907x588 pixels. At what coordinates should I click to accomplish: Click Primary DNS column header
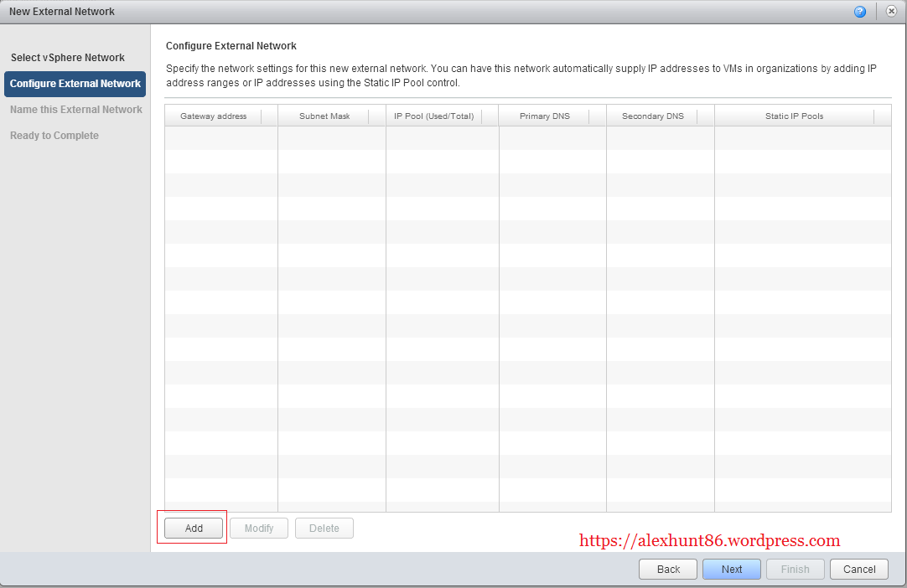click(545, 116)
